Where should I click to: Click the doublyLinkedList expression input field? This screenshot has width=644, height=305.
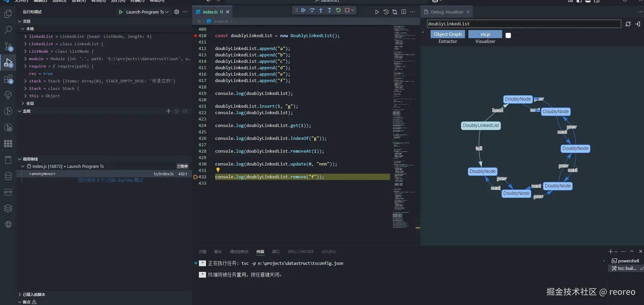point(523,24)
